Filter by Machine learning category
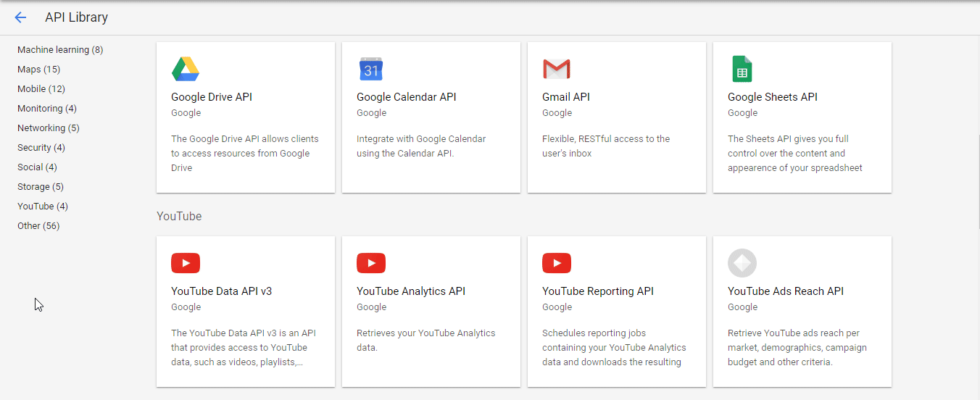Viewport: 980px width, 400px height. (x=60, y=50)
